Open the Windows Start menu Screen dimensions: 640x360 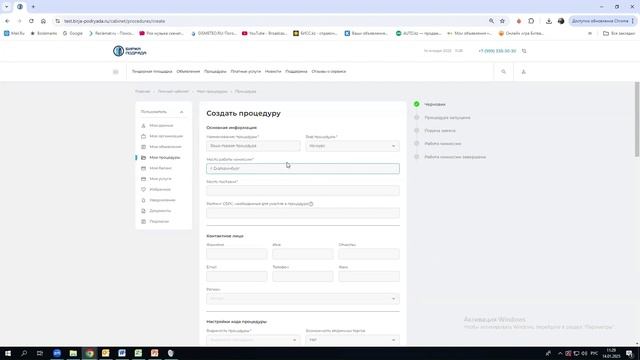(8, 353)
